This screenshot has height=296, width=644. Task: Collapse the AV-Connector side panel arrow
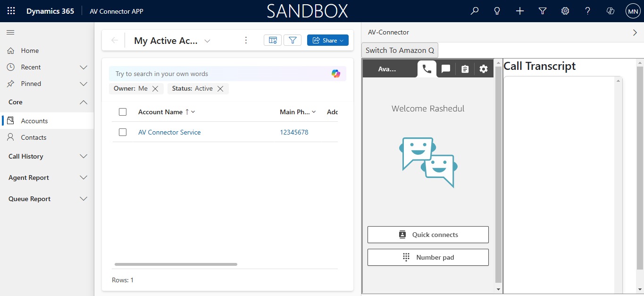(x=635, y=33)
